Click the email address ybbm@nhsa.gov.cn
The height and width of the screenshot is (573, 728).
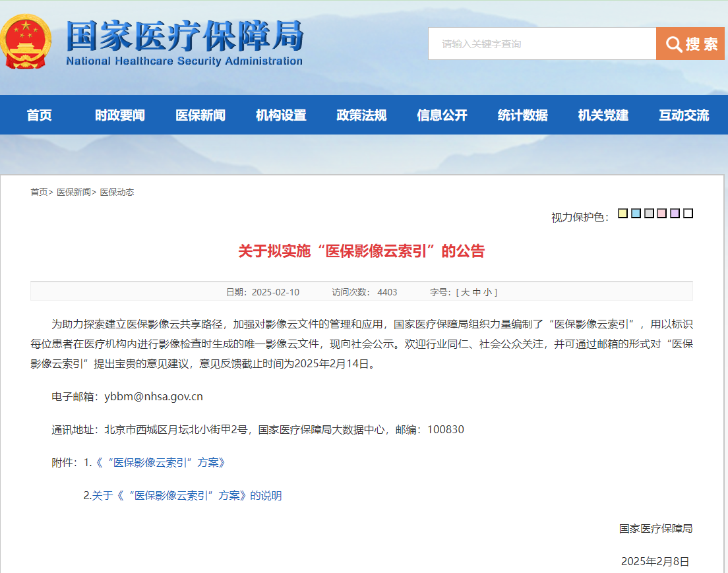pyautogui.click(x=154, y=396)
